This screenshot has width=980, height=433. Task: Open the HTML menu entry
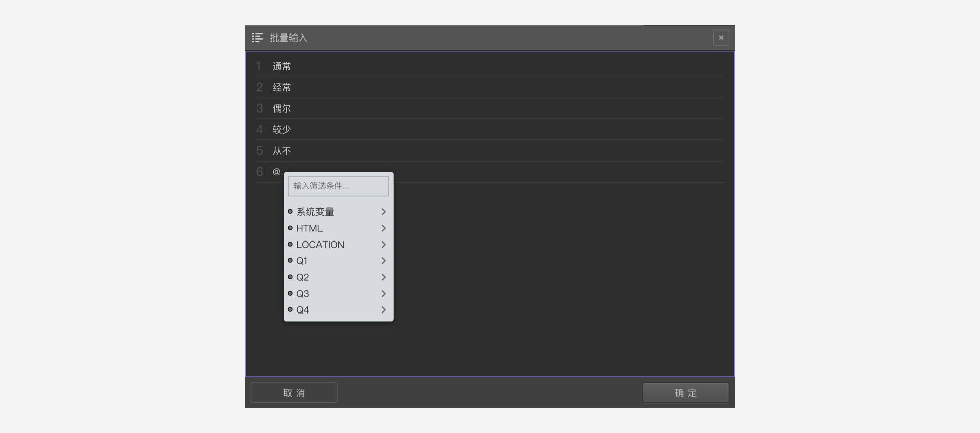(338, 228)
